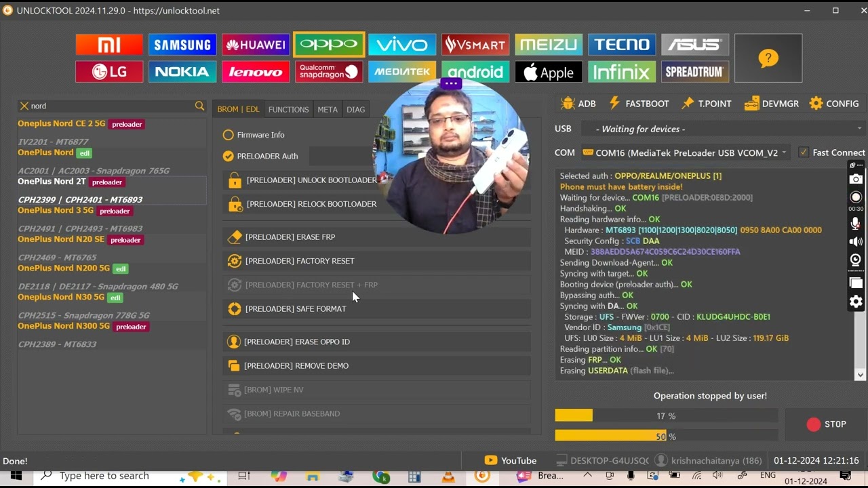The width and height of the screenshot is (868, 488).
Task: Open the DEVMGR device manager
Action: [772, 104]
